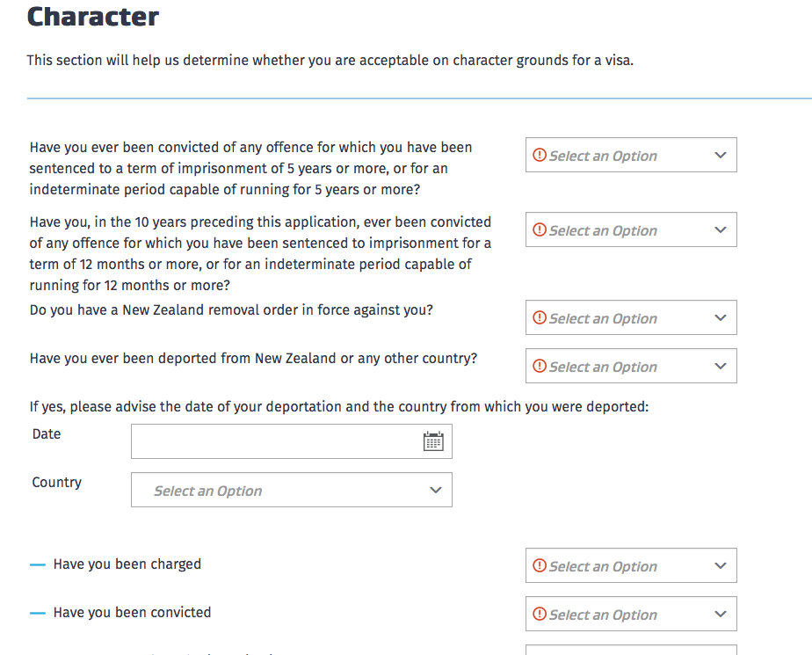This screenshot has height=655, width=812.
Task: Click error icon in 'Have you been charged' dropdown
Action: coord(540,565)
